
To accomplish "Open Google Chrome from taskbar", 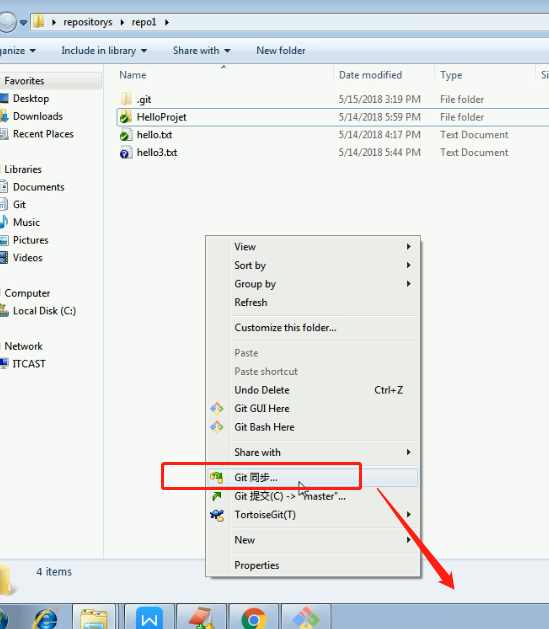I will pos(253,619).
